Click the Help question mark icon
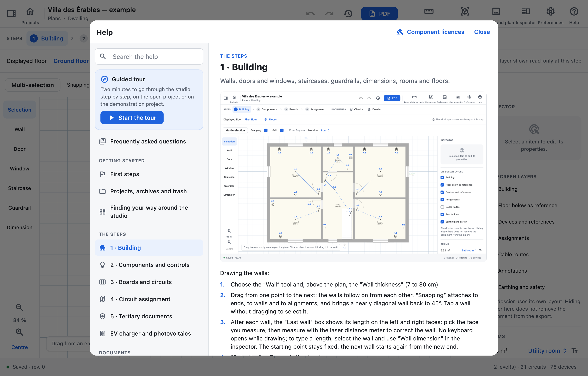This screenshot has width=588, height=376. click(x=574, y=11)
